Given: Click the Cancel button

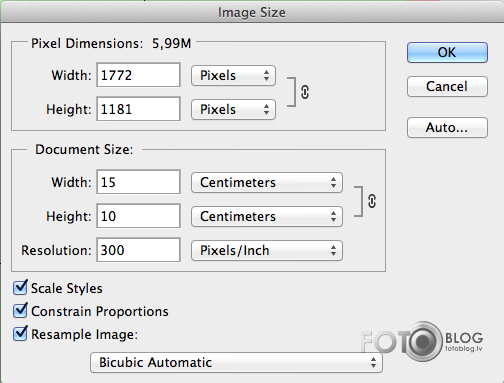Looking at the screenshot, I should click(447, 87).
